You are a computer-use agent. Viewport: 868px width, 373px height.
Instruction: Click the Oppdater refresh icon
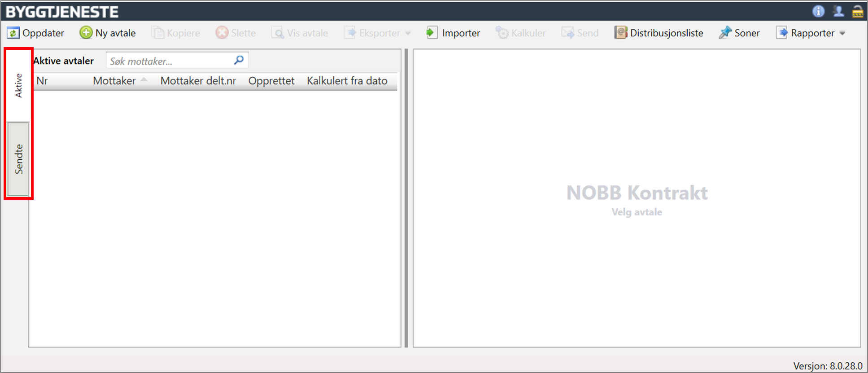point(13,33)
